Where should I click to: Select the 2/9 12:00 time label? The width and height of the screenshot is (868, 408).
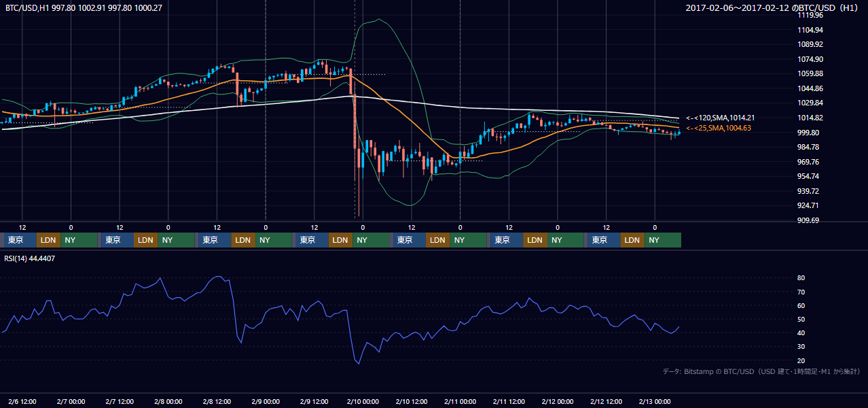pyautogui.click(x=314, y=401)
